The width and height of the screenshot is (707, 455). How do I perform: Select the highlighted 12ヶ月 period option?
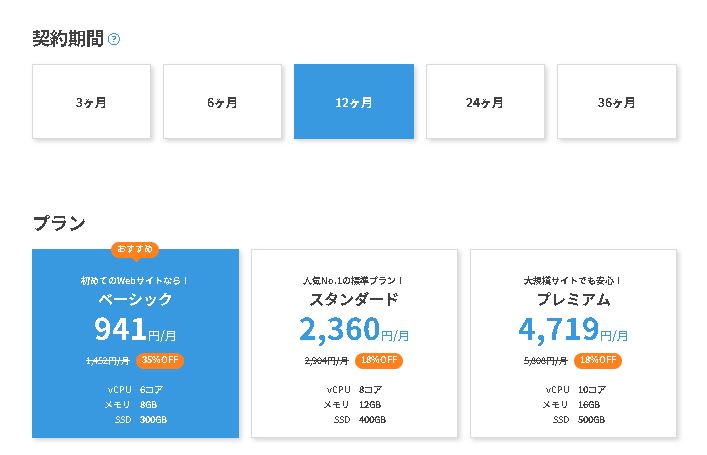[x=353, y=102]
